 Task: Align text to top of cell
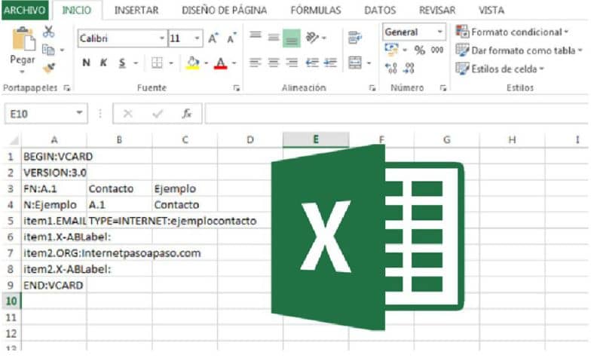coord(256,35)
